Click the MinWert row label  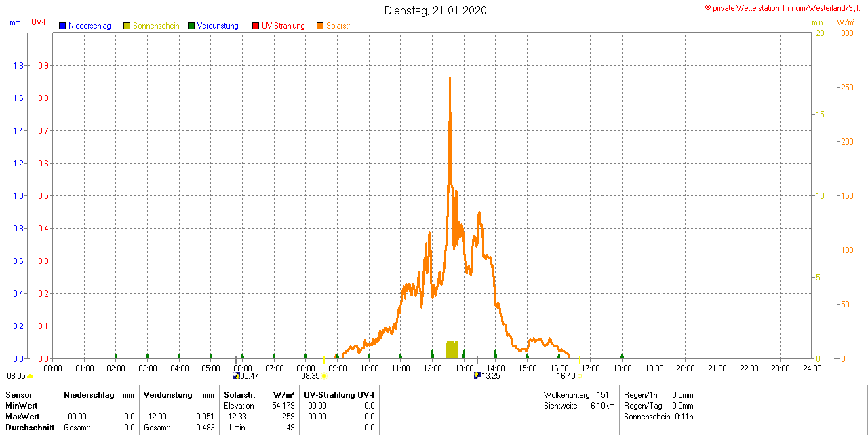[x=21, y=405]
